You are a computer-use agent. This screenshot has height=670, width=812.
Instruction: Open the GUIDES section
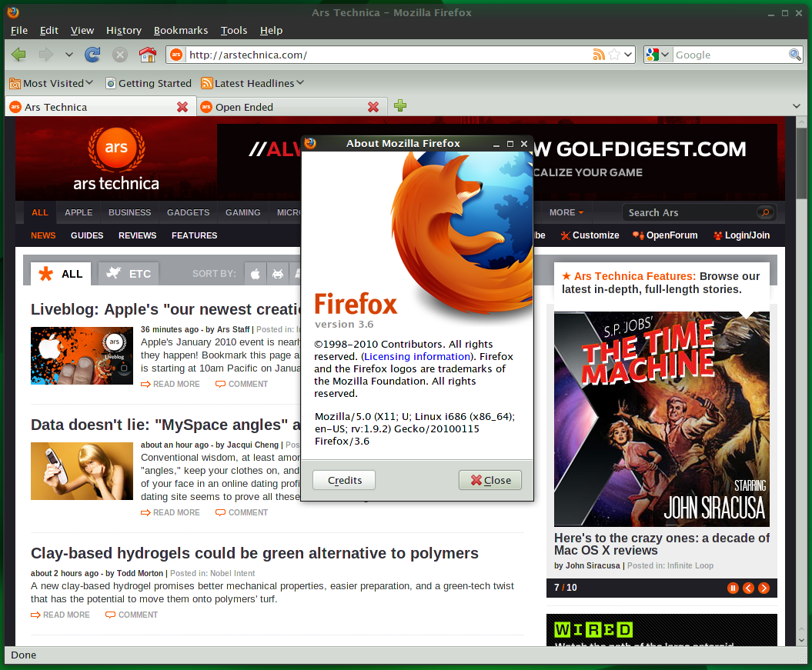(87, 235)
